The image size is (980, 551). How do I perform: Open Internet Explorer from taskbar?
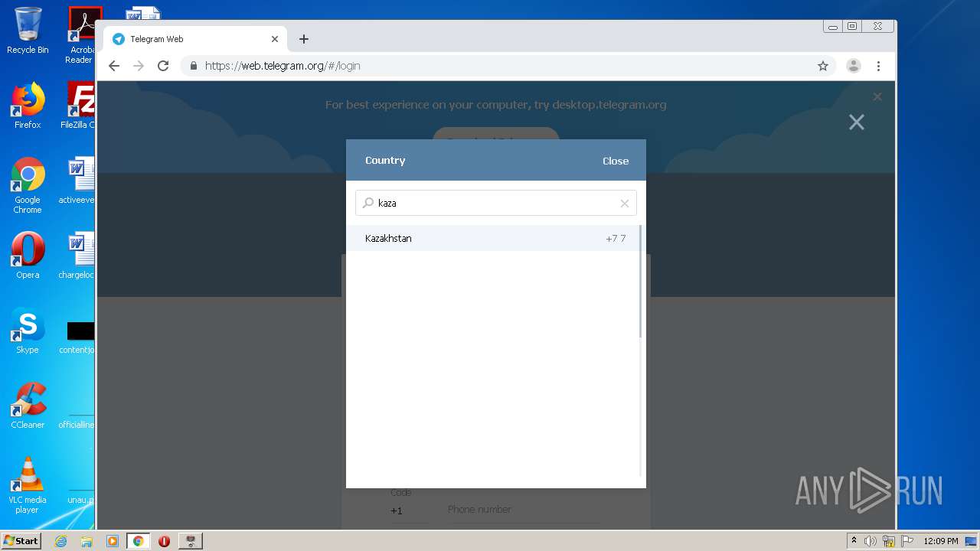coord(60,541)
